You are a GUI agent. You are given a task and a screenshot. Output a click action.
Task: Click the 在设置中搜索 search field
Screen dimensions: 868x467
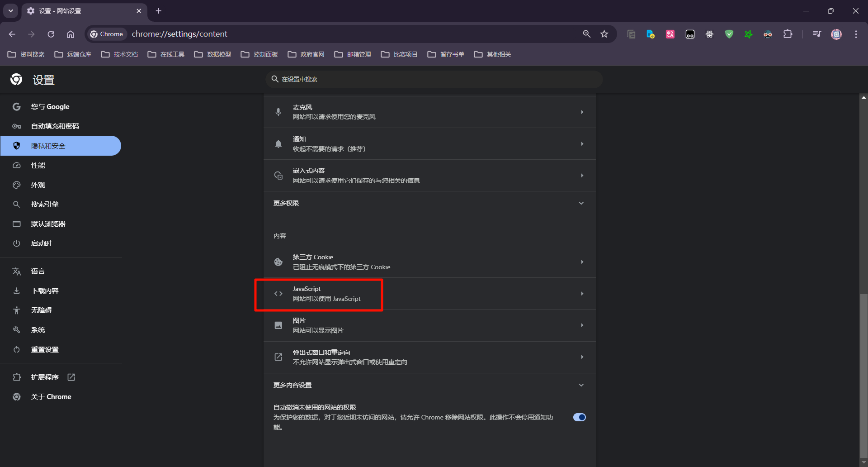(x=434, y=79)
